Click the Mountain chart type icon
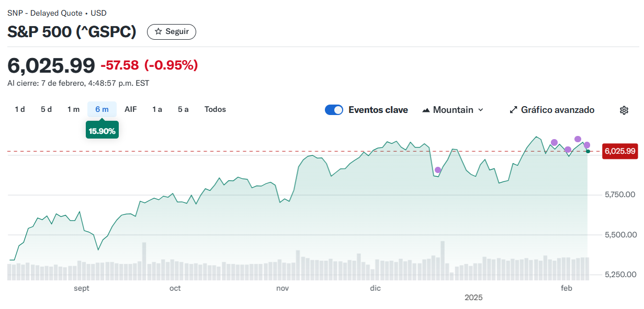The width and height of the screenshot is (644, 309). pyautogui.click(x=426, y=110)
